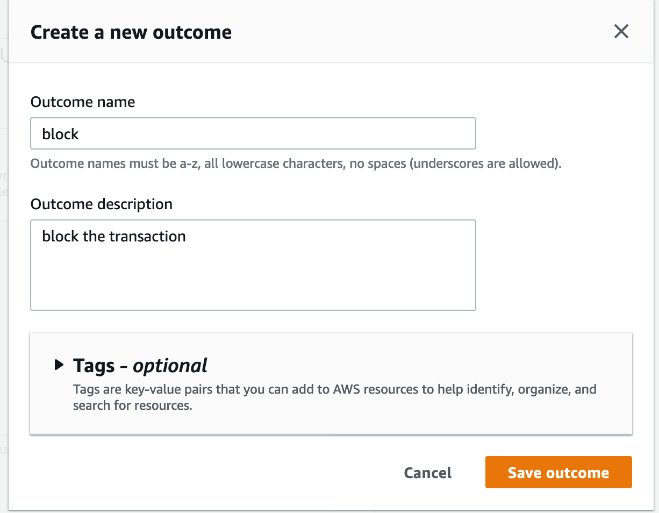Click the "Tags - optional" heading text
Screen dimensions: 659x513
point(140,365)
